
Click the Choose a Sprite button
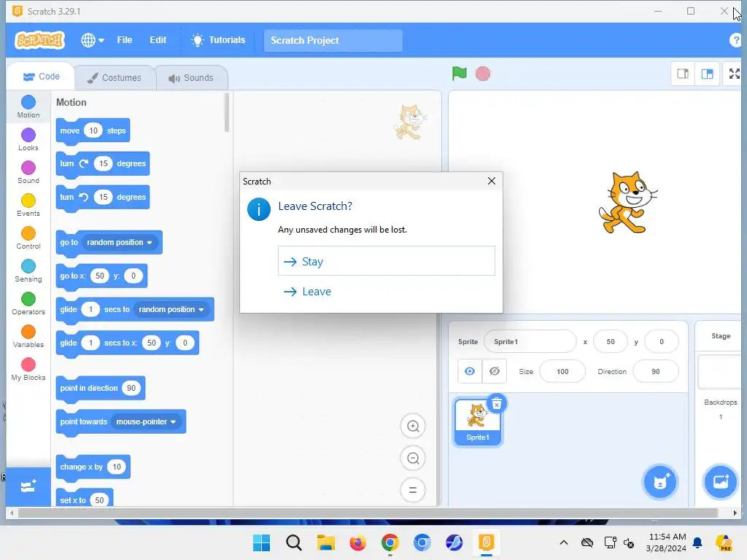coord(660,481)
